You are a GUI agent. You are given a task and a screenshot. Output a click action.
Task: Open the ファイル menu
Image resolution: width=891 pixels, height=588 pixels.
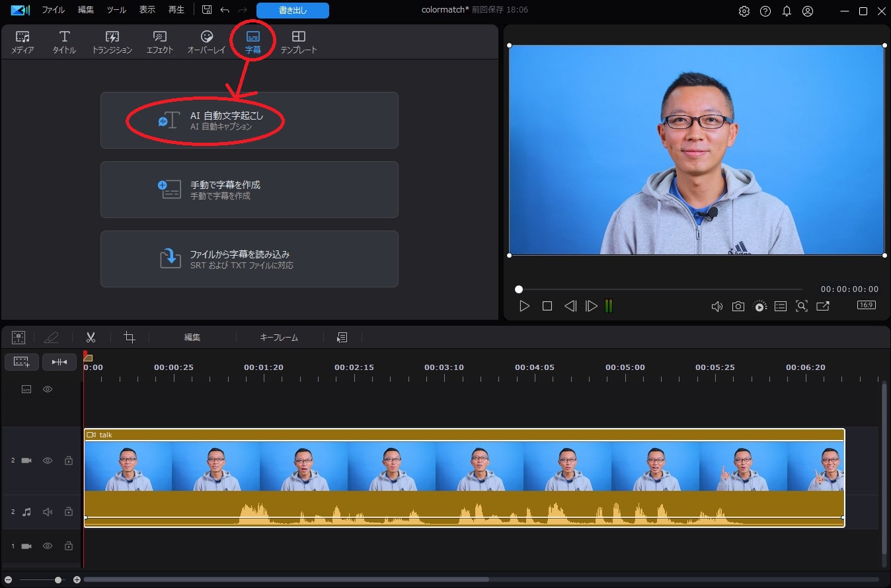pos(52,10)
